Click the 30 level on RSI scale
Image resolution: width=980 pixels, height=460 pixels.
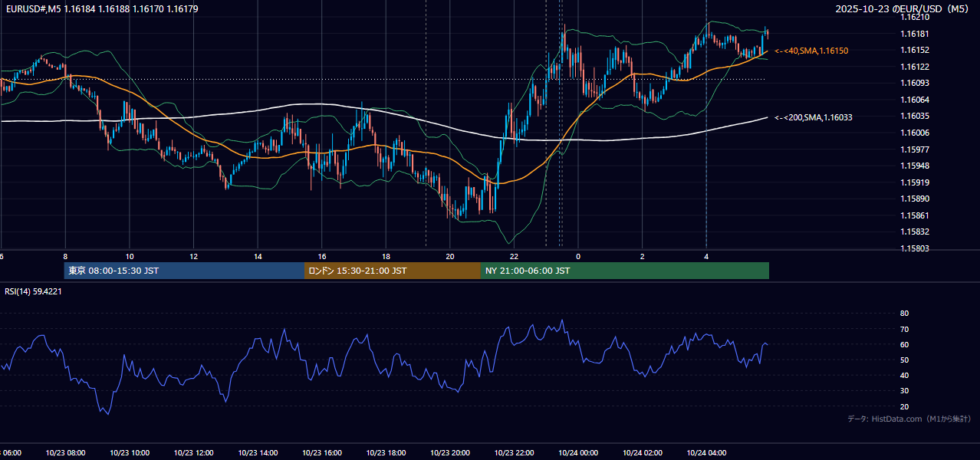(904, 391)
